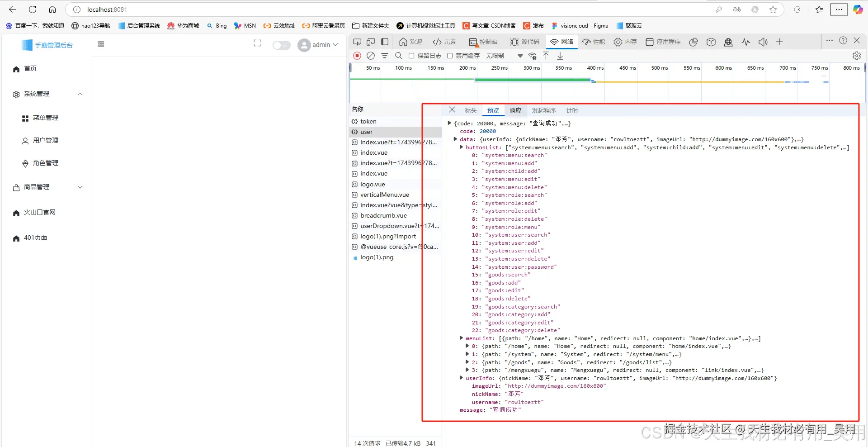
Task: Click the network filter icon
Action: pyautogui.click(x=385, y=56)
